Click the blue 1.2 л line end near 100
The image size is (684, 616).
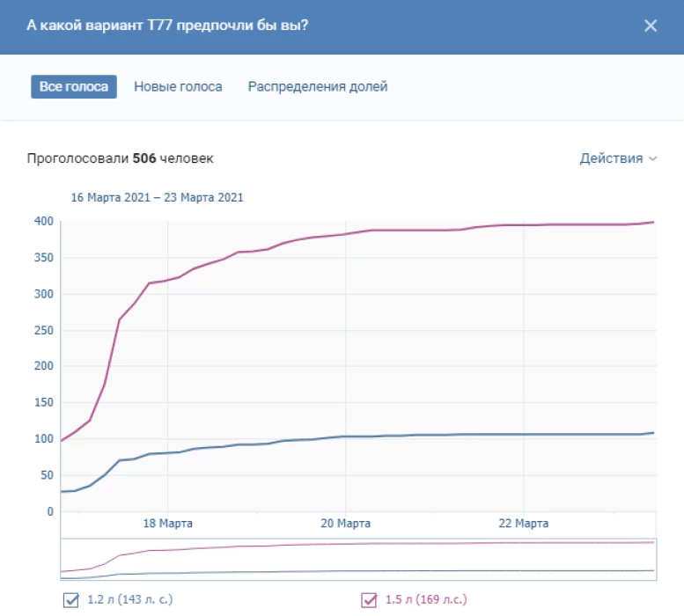652,433
